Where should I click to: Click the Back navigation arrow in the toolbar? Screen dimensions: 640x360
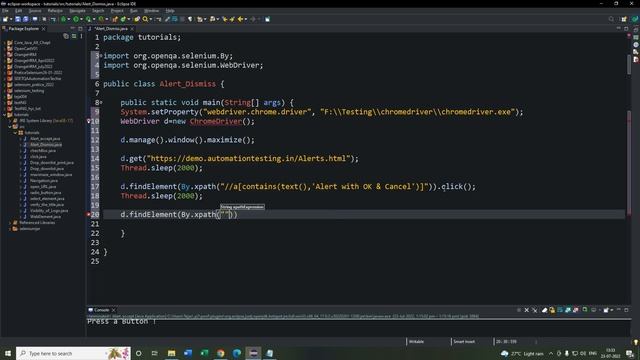coord(240,19)
